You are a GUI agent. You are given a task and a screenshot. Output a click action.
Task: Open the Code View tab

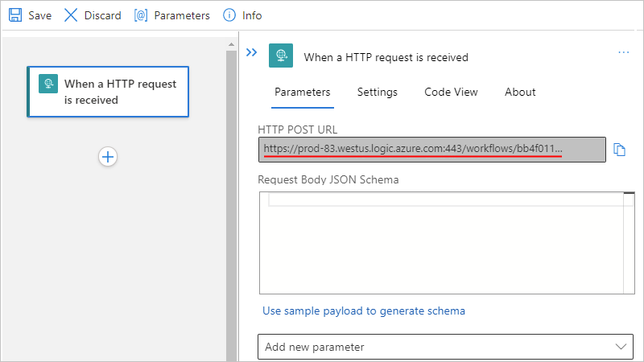[451, 92]
